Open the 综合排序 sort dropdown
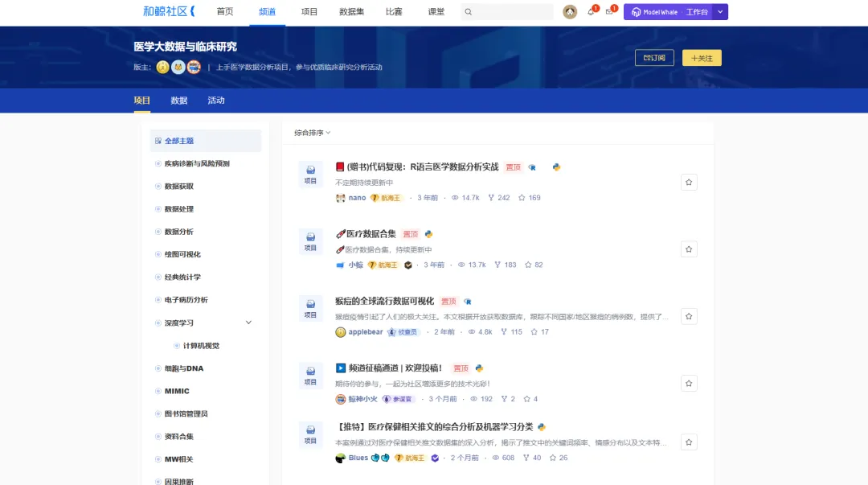Screen dimensions: 868x485 point(312,132)
